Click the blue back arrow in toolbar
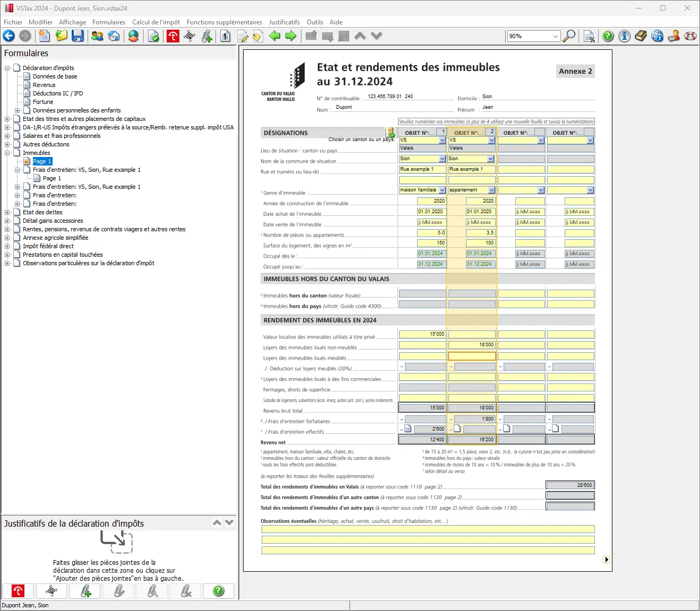700x611 pixels. [9, 36]
